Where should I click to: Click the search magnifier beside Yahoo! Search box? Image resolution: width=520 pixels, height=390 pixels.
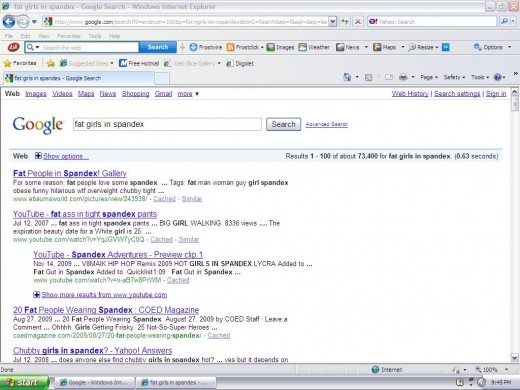[504, 22]
